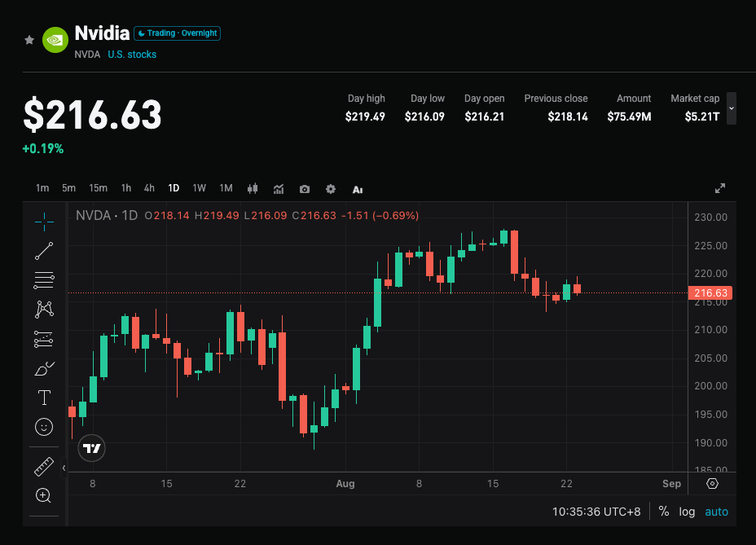The height and width of the screenshot is (545, 756).
Task: Click the NVDA ticker symbol text
Action: [87, 55]
